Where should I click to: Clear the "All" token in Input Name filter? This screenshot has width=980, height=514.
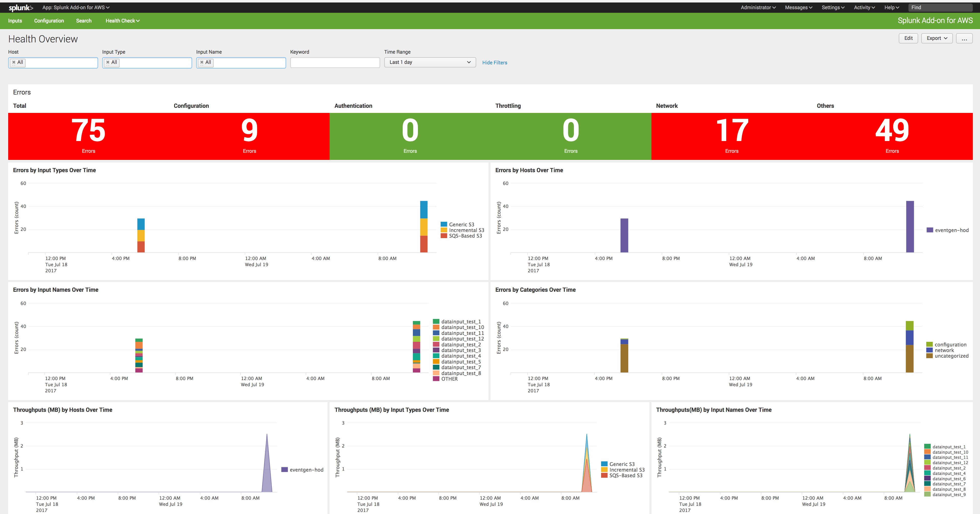click(202, 62)
